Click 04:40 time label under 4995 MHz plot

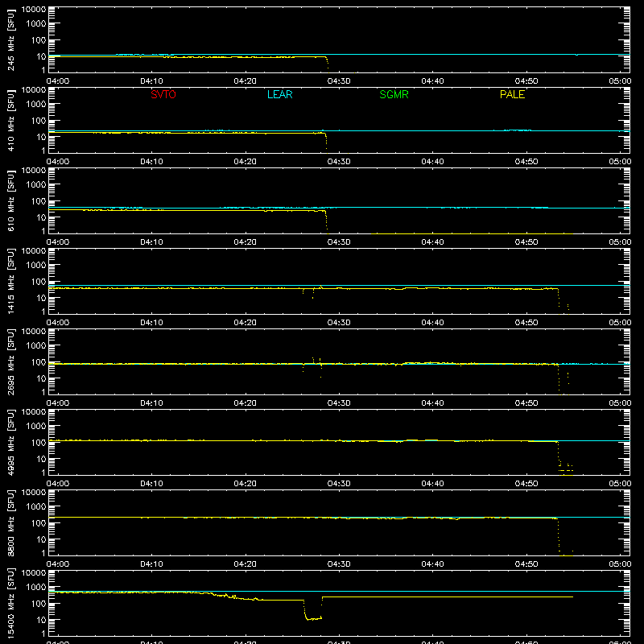click(x=432, y=484)
